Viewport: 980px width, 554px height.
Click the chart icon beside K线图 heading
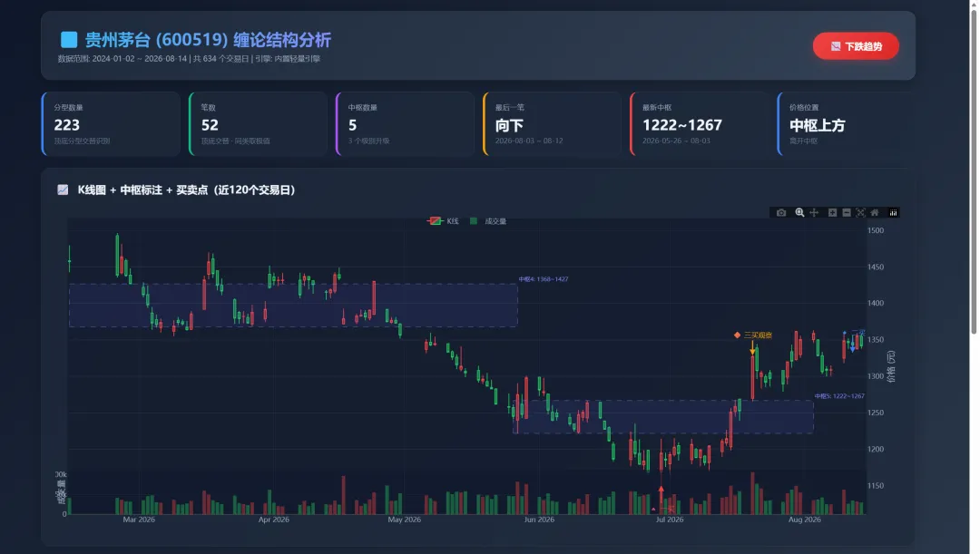63,190
